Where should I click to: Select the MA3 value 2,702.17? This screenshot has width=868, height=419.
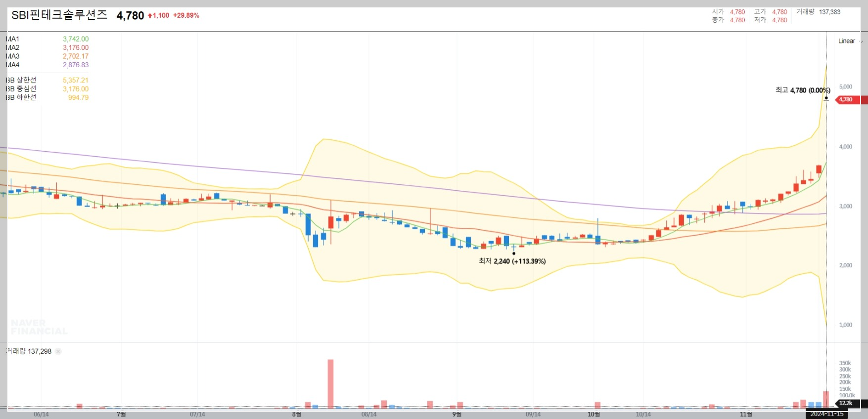tap(76, 56)
